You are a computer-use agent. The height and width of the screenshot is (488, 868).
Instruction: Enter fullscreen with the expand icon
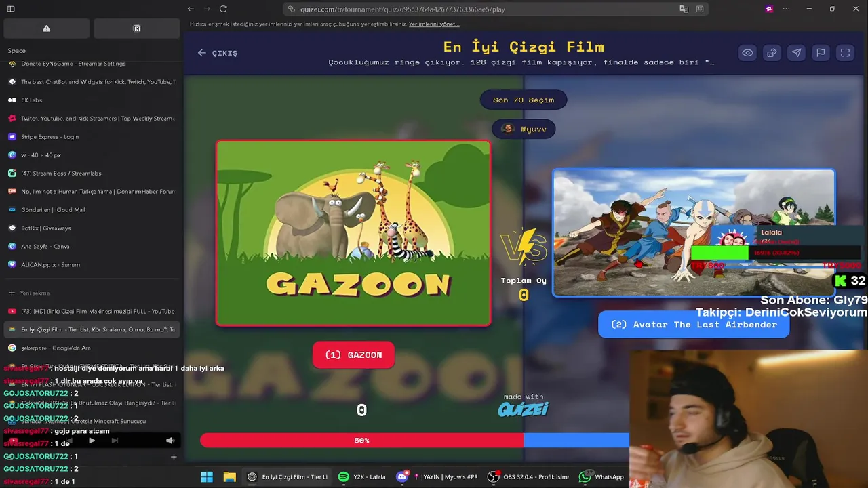(x=845, y=52)
